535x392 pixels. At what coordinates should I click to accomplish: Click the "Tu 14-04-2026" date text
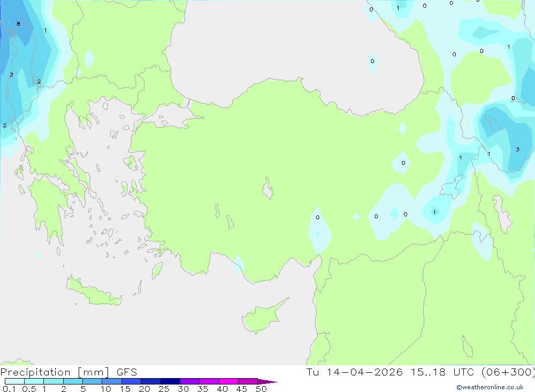354,372
